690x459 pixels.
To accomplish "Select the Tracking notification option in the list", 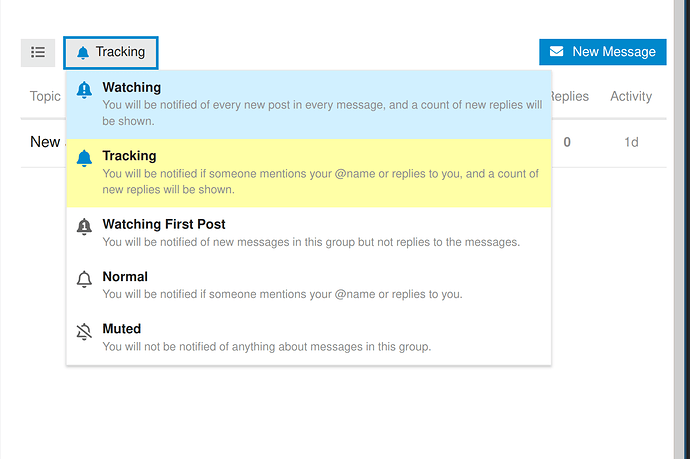I will pyautogui.click(x=308, y=173).
